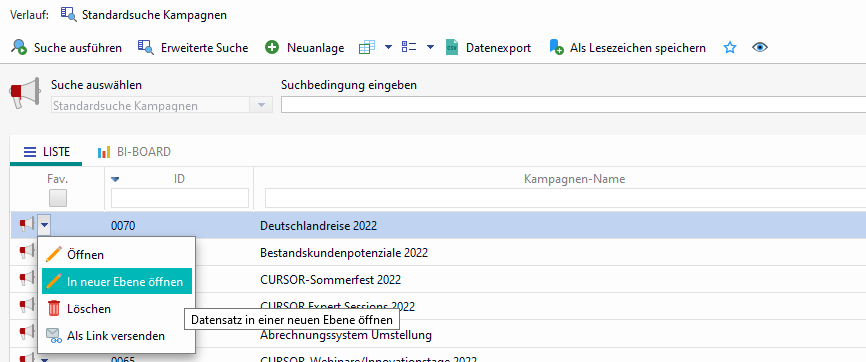Screen dimensions: 866x362
Task: Expand the dropdown arrow next to the table icon
Action: (x=388, y=48)
